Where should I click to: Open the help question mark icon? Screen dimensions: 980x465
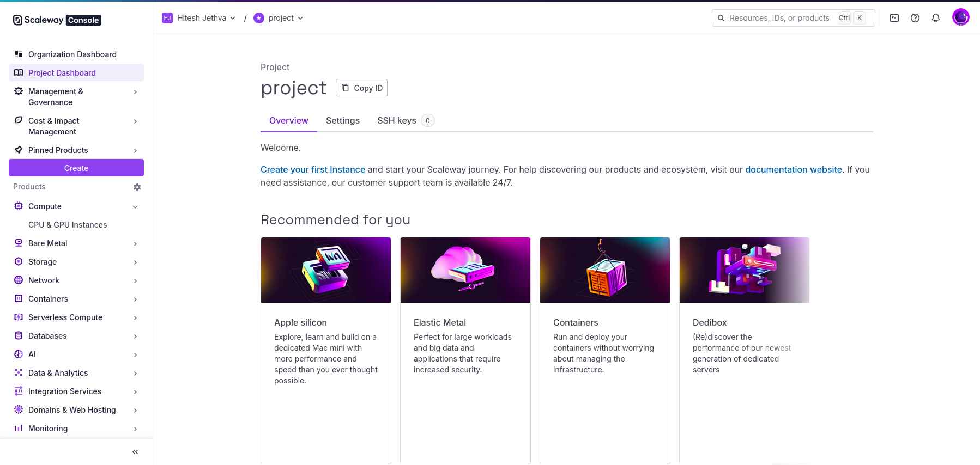tap(915, 18)
